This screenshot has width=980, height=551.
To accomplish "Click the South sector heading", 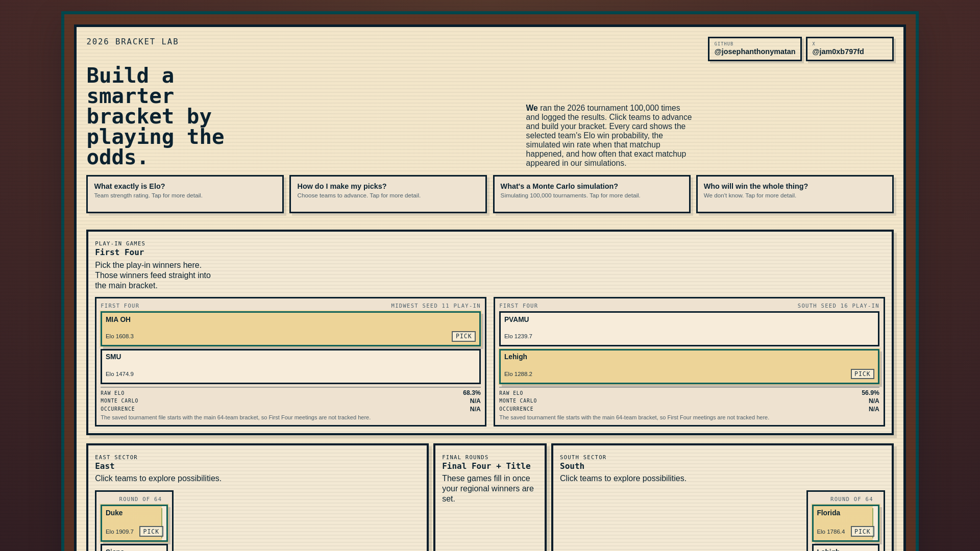I will pyautogui.click(x=572, y=466).
